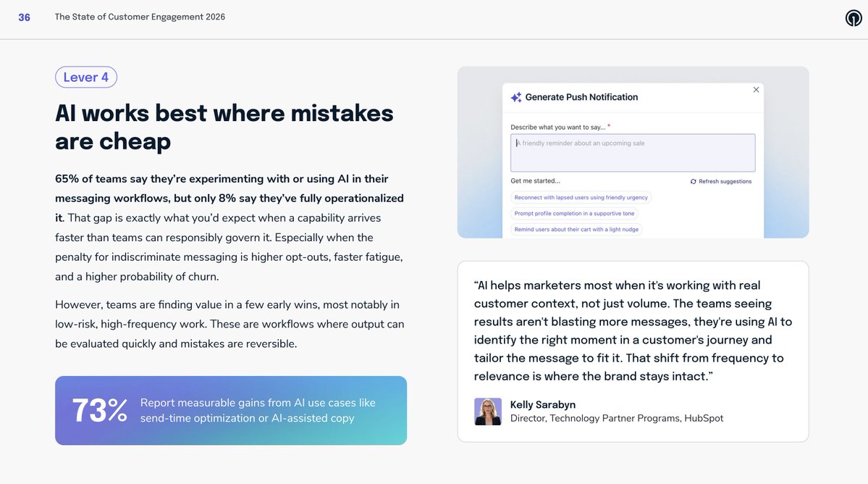This screenshot has width=868, height=484.
Task: Click the refresh arrows icon next to suggestions
Action: coord(693,182)
